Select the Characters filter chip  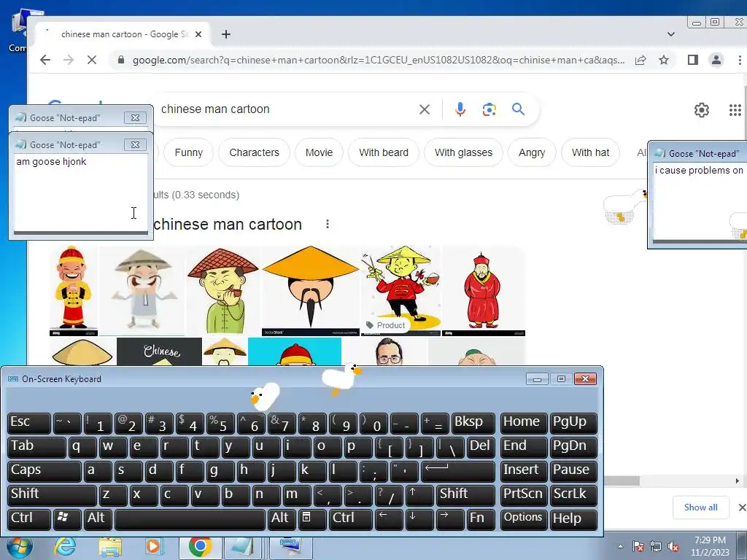pyautogui.click(x=254, y=152)
